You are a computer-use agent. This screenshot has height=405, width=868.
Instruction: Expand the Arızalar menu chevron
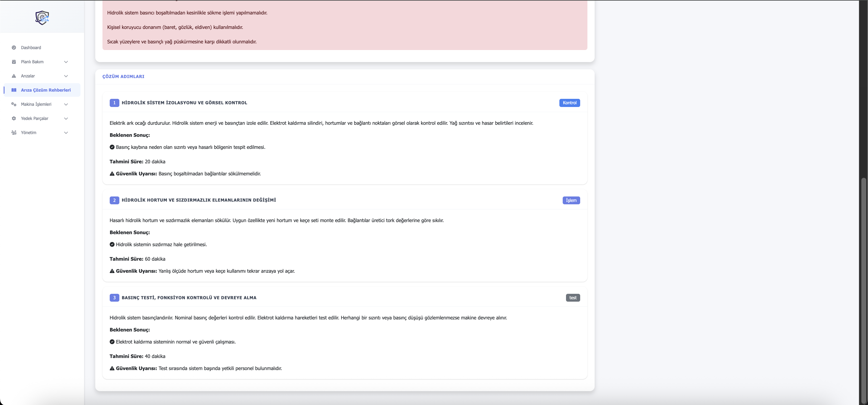[66, 76]
